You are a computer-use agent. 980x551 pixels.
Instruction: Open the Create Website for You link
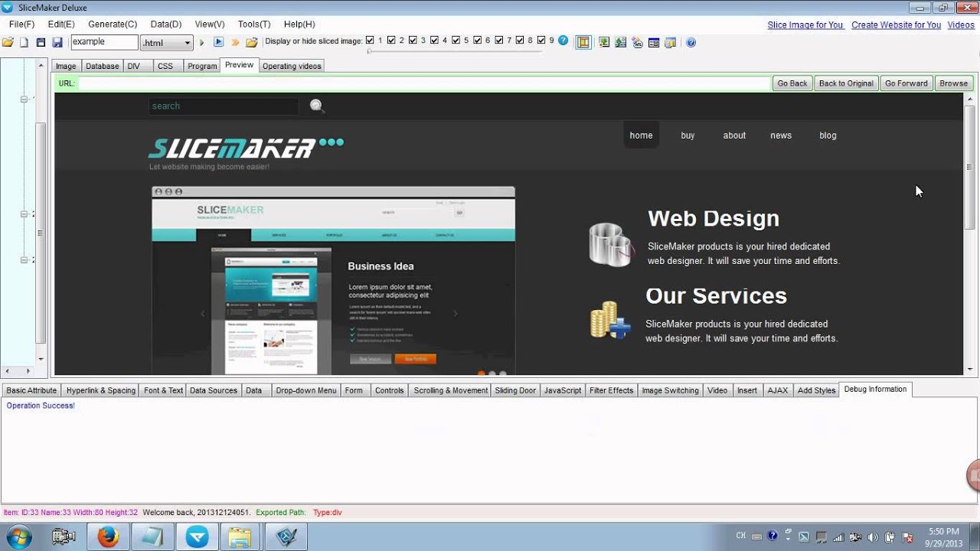click(896, 25)
